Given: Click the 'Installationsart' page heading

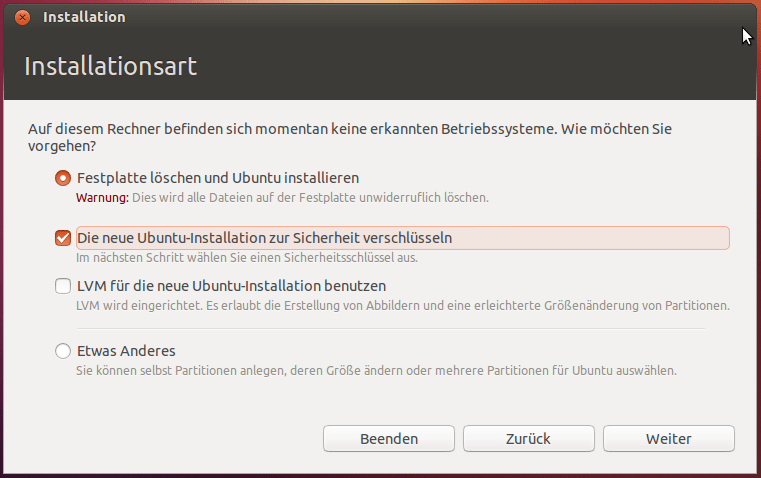Looking at the screenshot, I should click(111, 66).
